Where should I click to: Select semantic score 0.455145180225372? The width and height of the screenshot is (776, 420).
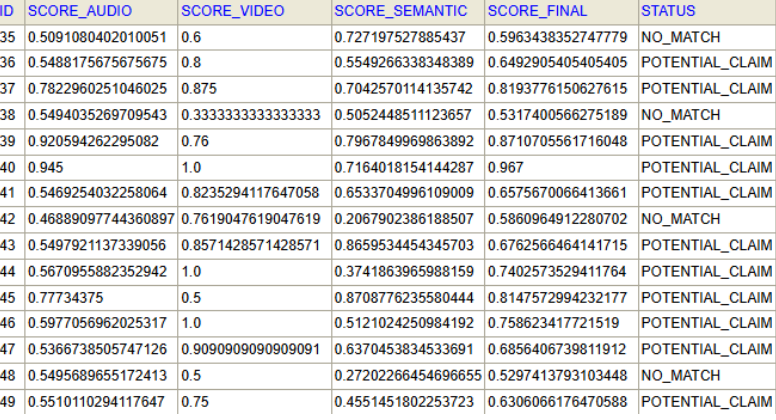[x=404, y=401]
